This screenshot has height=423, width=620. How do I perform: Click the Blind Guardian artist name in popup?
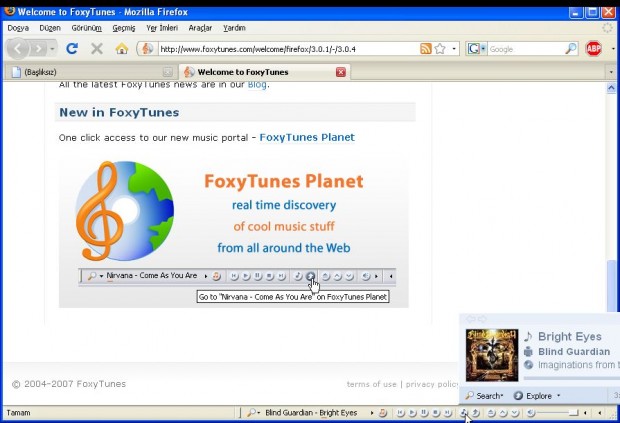coord(574,351)
